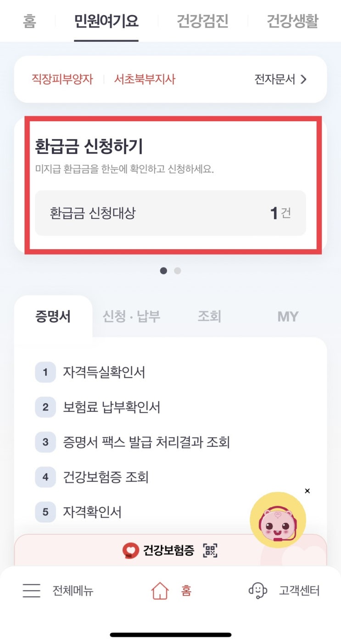Select the first carousel page dot

coord(163,271)
